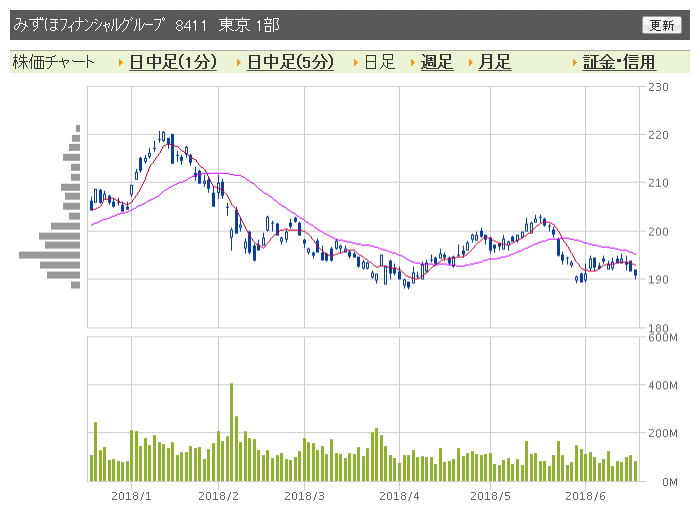This screenshot has width=698, height=521.
Task: Open the 日中足(5分) intraday chart
Action: coord(290,62)
